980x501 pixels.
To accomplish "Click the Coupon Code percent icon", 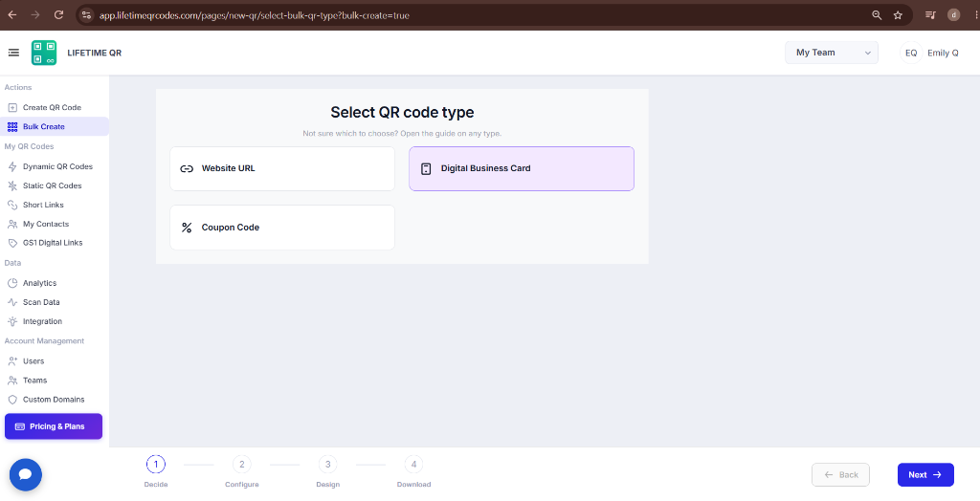I will pyautogui.click(x=187, y=228).
